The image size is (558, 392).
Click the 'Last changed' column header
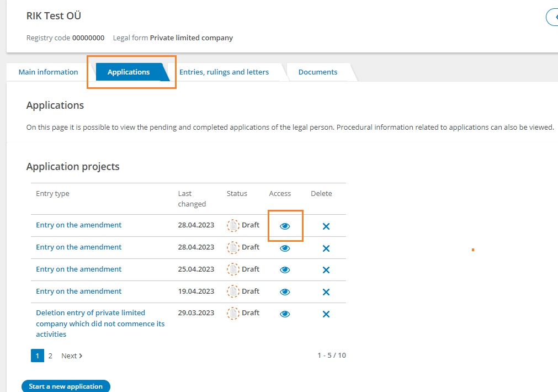click(192, 199)
